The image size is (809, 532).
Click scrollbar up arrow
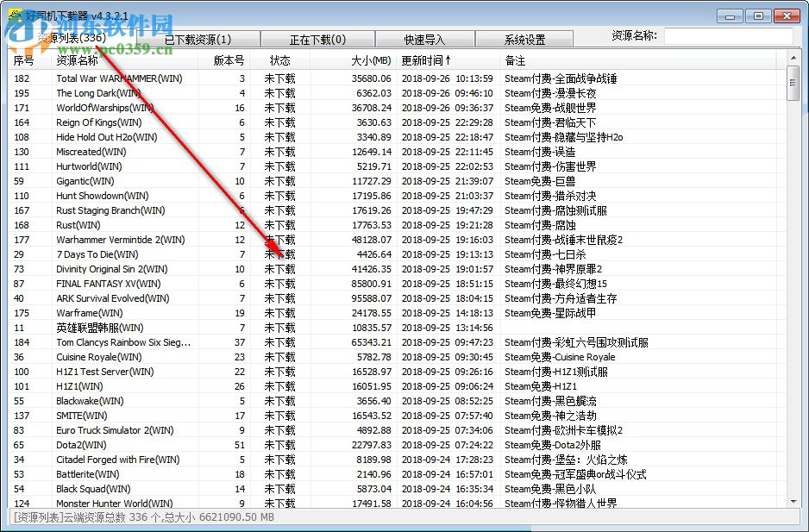[793, 57]
